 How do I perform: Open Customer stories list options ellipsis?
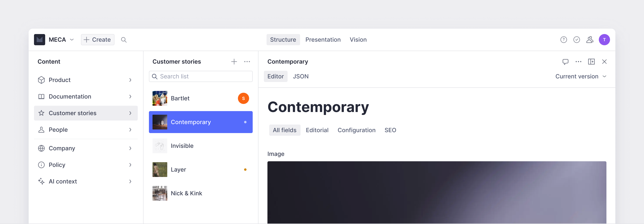pyautogui.click(x=247, y=62)
